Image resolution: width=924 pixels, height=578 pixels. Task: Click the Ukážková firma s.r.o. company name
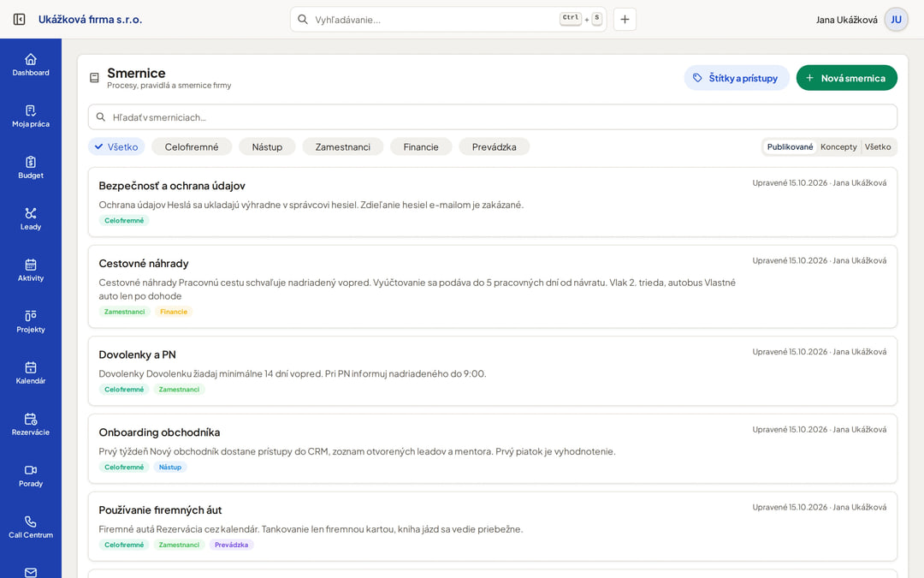click(x=90, y=20)
